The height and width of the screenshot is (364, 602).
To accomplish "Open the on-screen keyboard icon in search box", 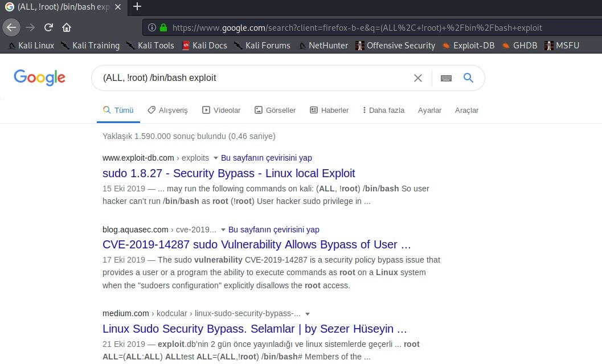I will coord(446,78).
